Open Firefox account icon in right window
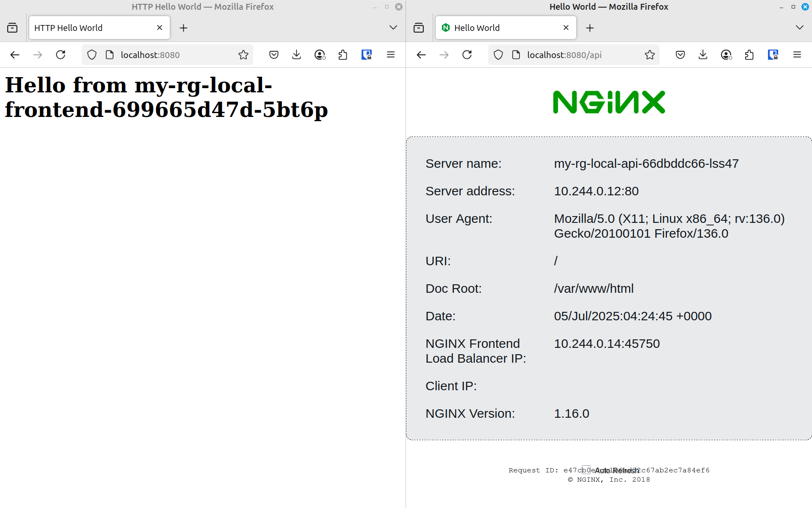 point(726,55)
